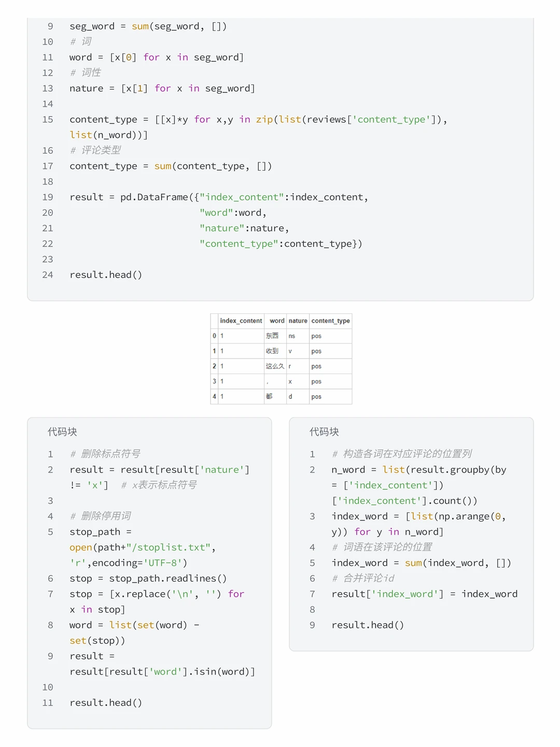560x747 pixels.
Task: Click line number 9 in right code block
Action: [312, 625]
